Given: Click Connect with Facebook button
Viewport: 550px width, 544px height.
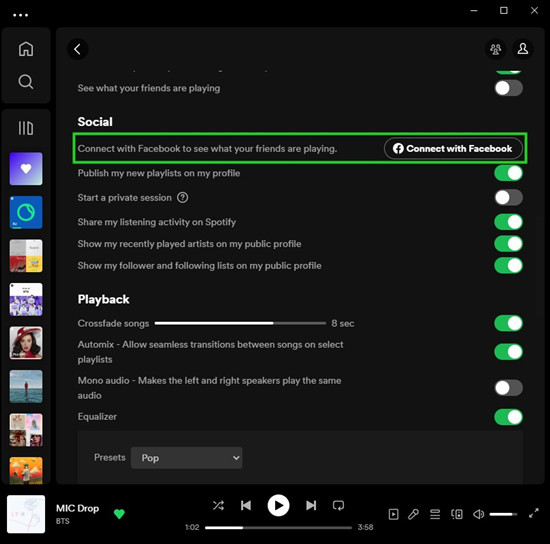Looking at the screenshot, I should click(x=453, y=148).
